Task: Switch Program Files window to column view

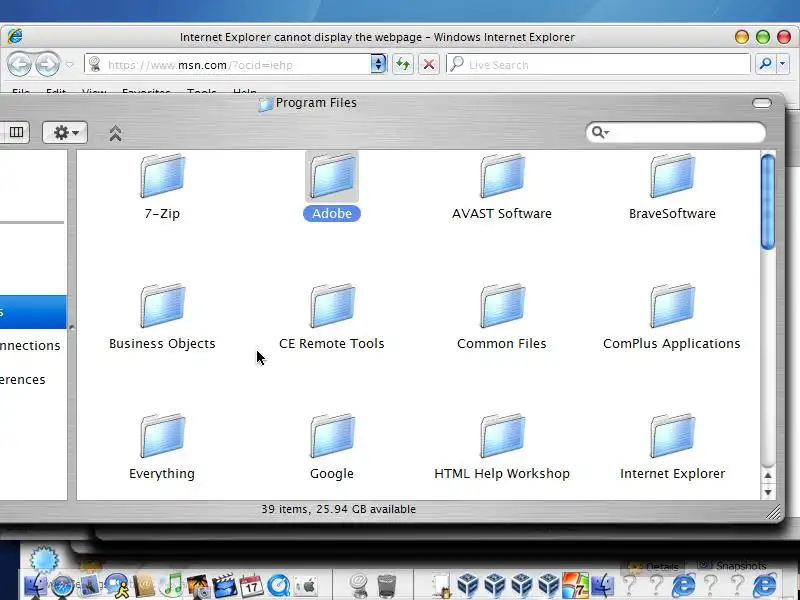Action: [16, 133]
